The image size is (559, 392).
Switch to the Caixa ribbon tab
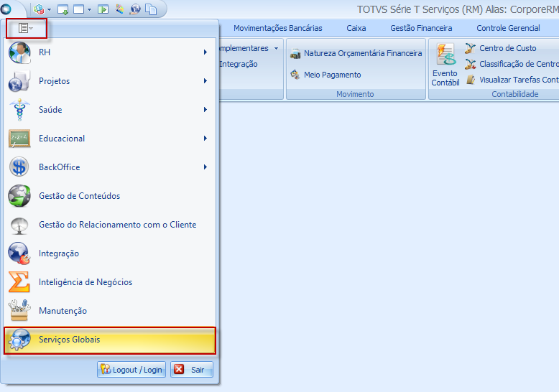(356, 28)
